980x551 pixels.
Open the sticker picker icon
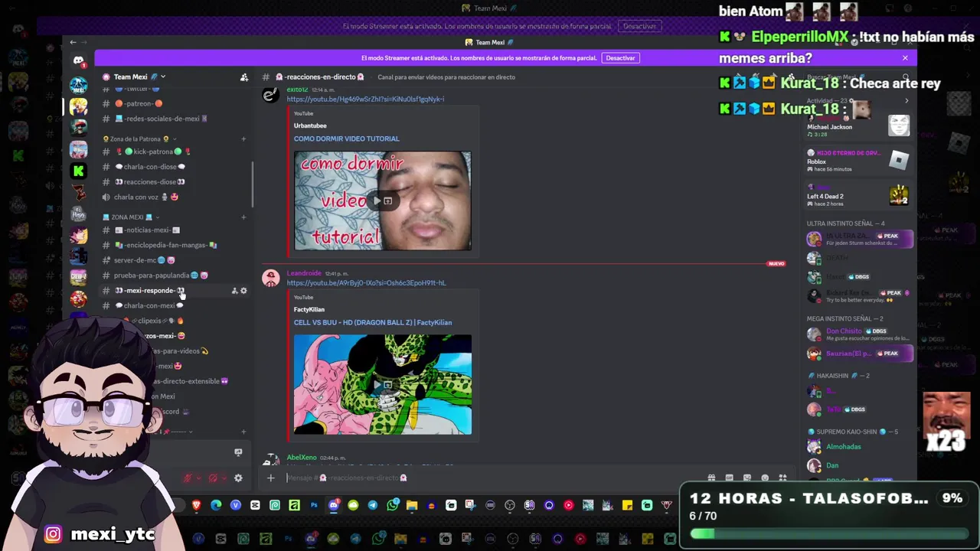coord(747,478)
